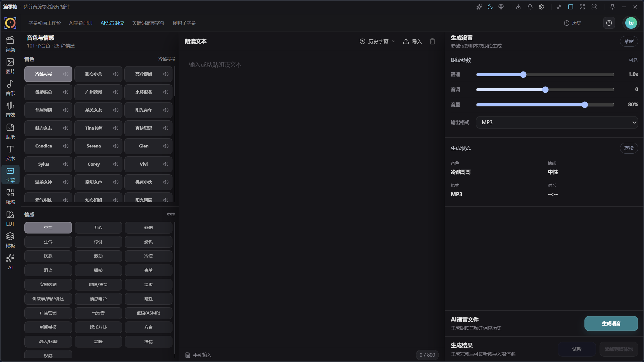
Task: Preview the 甜心小美 voice with speaker icon
Action: pos(116,74)
